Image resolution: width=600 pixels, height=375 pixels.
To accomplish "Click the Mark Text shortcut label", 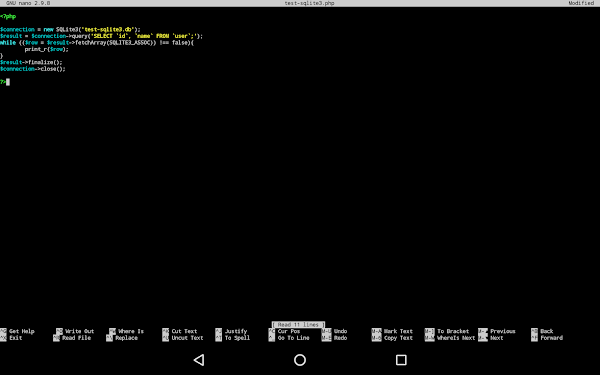I will 398,331.
